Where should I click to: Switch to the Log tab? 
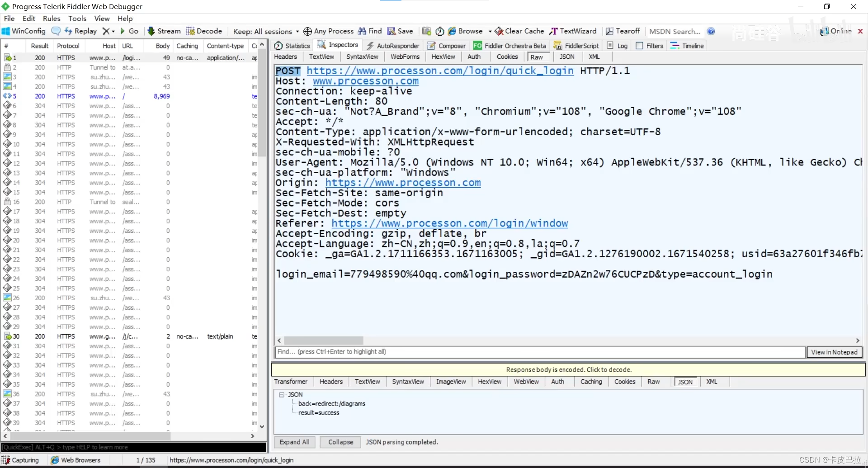618,46
